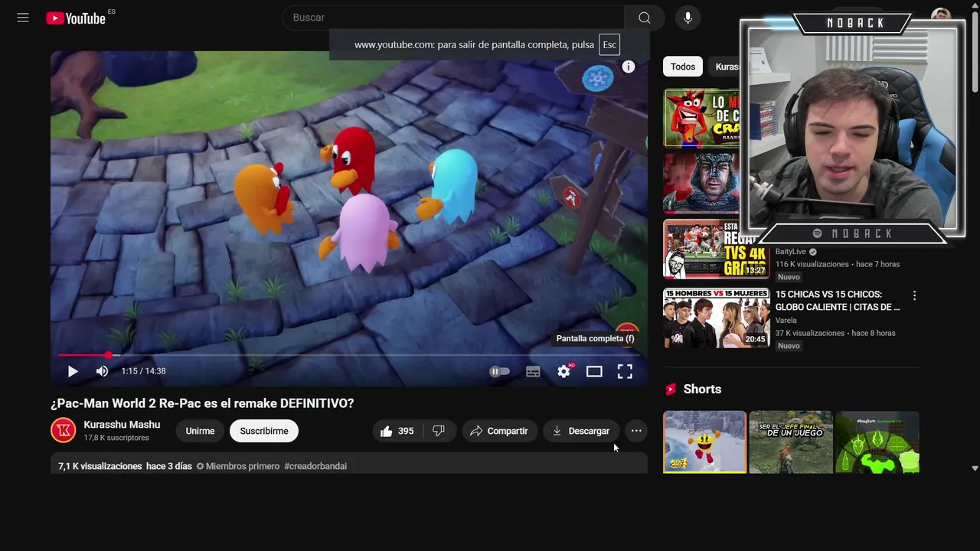This screenshot has width=980, height=551.
Task: Open Kurasshu Mashu channel avatar
Action: [x=64, y=430]
